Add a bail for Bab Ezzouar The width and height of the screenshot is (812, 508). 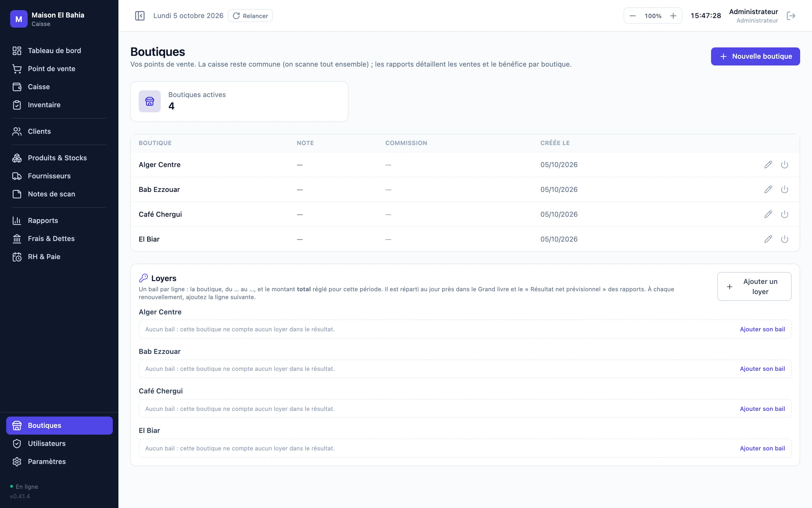pos(762,369)
